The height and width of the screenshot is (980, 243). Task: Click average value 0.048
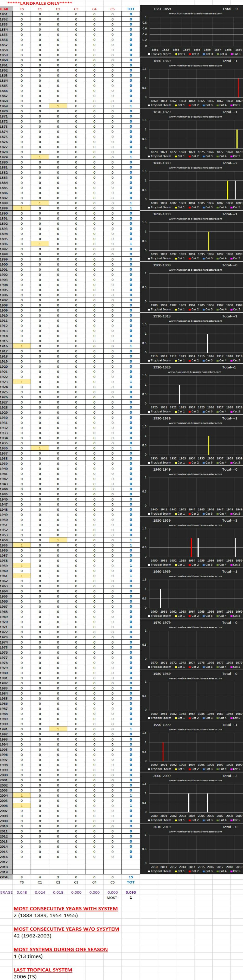[22, 892]
